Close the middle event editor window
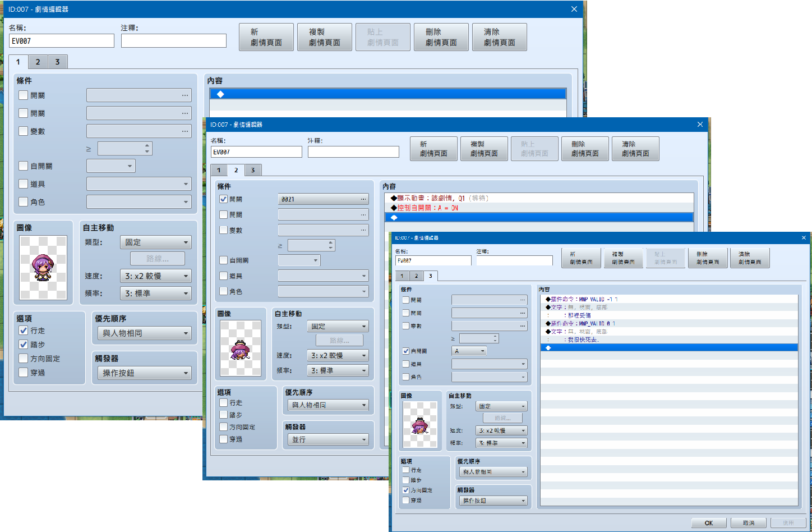The height and width of the screenshot is (532, 812). click(x=700, y=124)
